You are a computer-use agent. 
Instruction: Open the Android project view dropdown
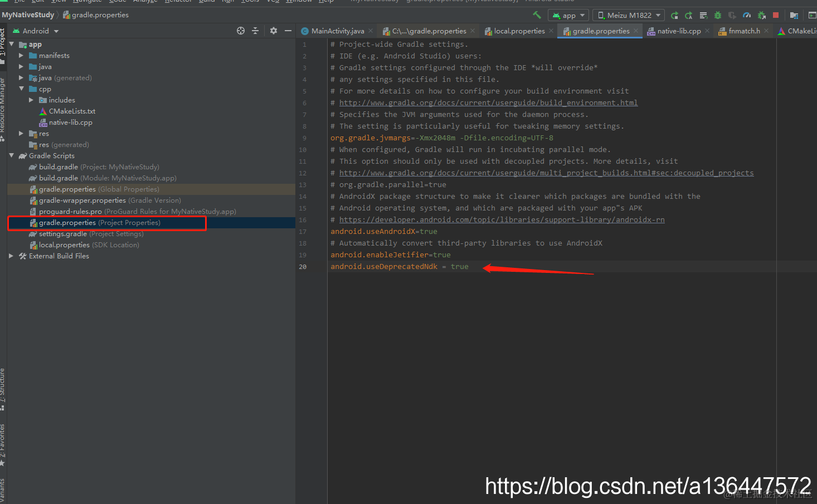(x=36, y=31)
